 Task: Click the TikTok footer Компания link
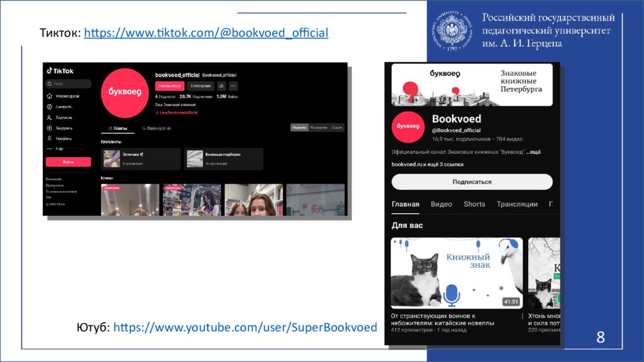(54, 179)
